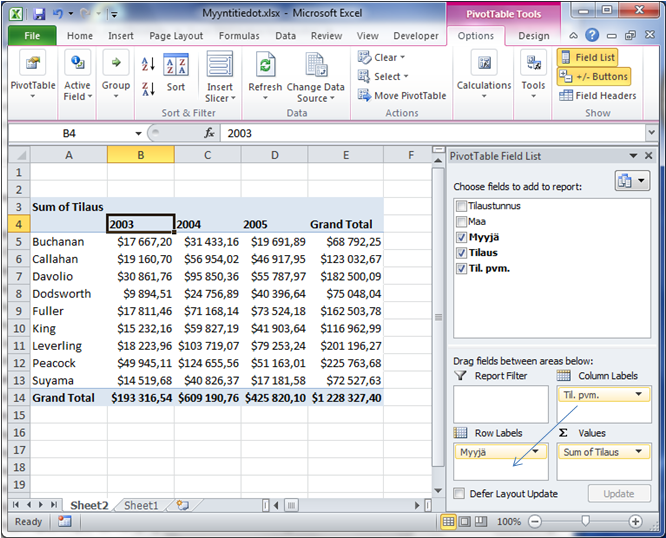This screenshot has height=538, width=666.
Task: Click the Sort button in ribbon
Action: coord(176,75)
